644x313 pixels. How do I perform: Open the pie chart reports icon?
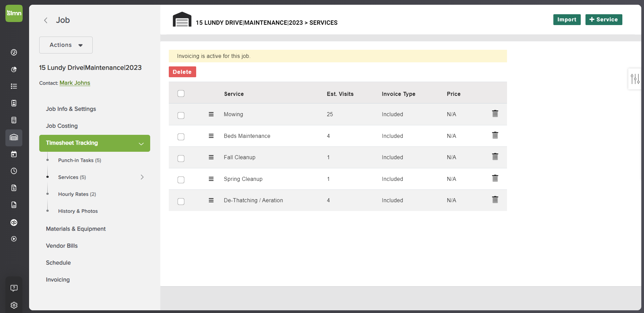pyautogui.click(x=14, y=69)
